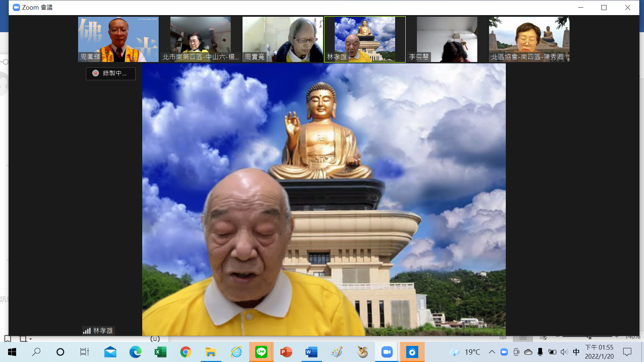The height and width of the screenshot is (362, 644).
Task: Select 陳秀卿 participant video thumbnail
Action: [x=529, y=39]
